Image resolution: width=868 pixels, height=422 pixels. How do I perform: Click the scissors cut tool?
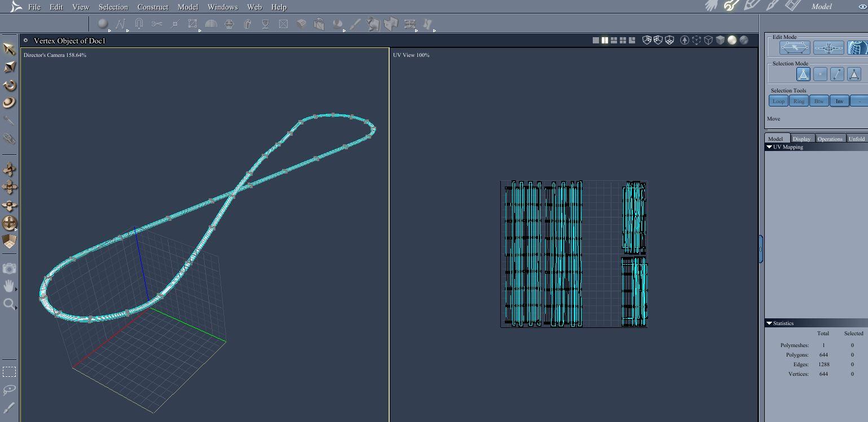[x=157, y=24]
